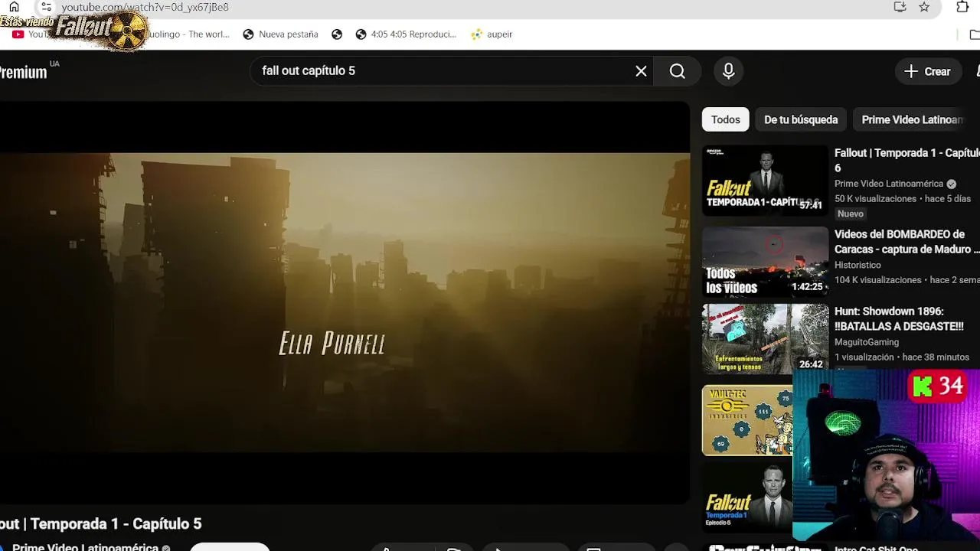Click the browser home icon
Screen dimensions: 980x551
(x=14, y=7)
